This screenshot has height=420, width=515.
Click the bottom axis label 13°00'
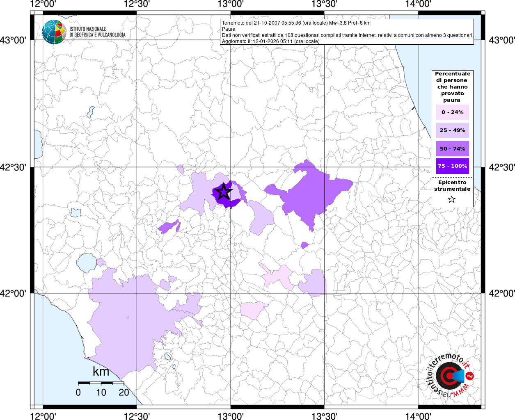coord(230,416)
